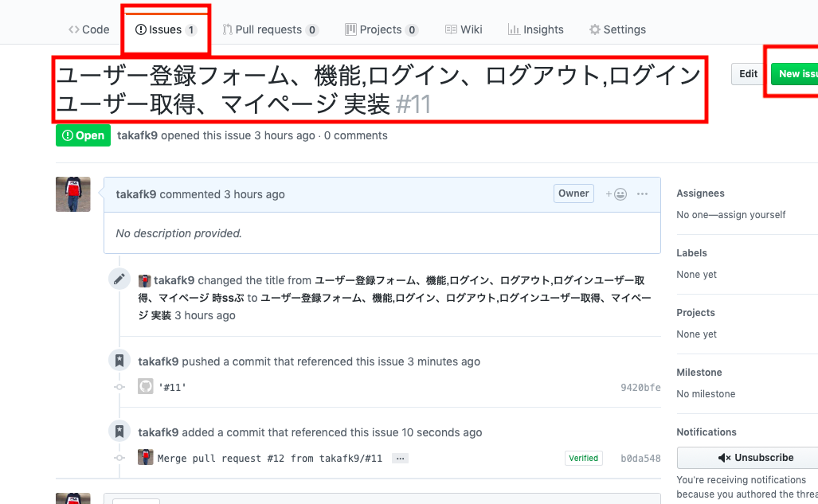This screenshot has height=504, width=818.
Task: Click takafk9's avatar thumbnail next to the comment
Action: [72, 193]
